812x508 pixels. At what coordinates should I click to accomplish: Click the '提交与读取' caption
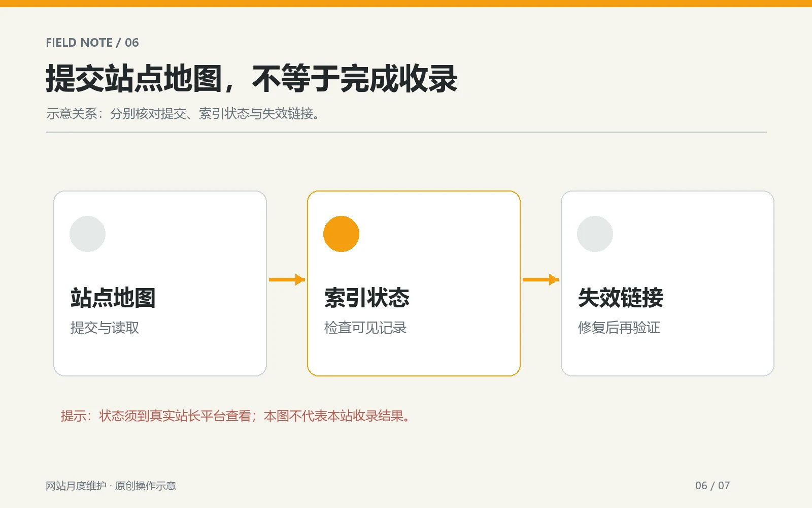pyautogui.click(x=105, y=328)
